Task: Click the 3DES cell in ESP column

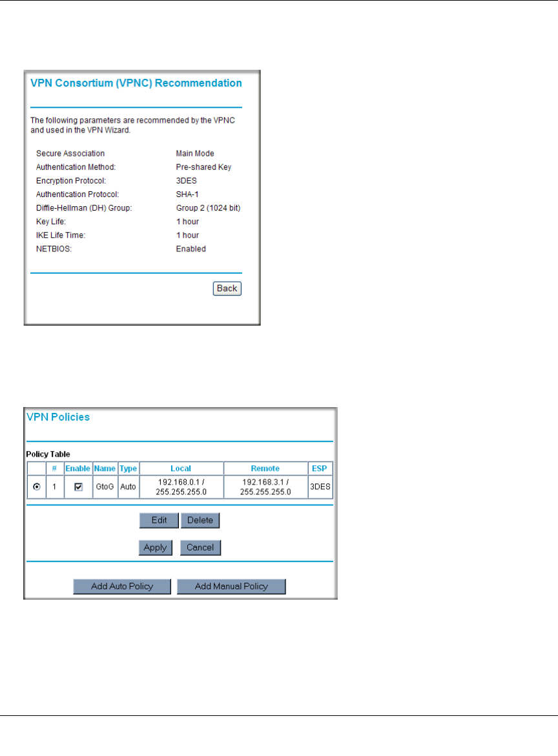Action: [x=320, y=487]
